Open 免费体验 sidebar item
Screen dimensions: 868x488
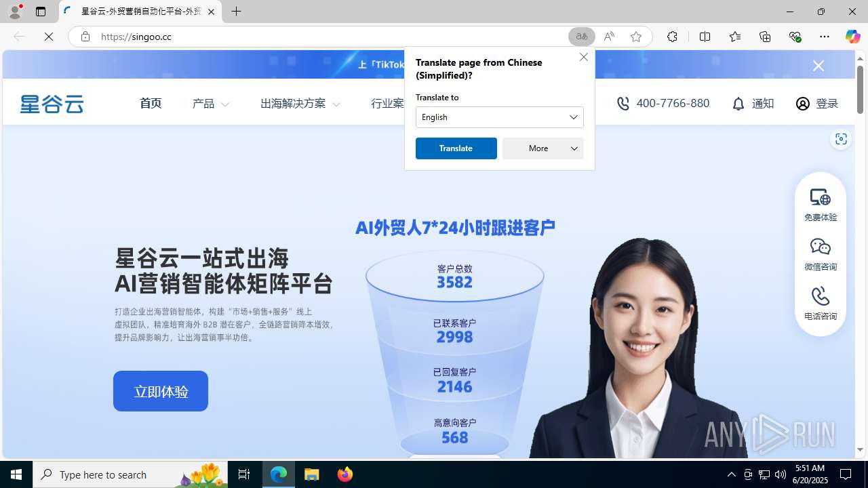(x=821, y=205)
